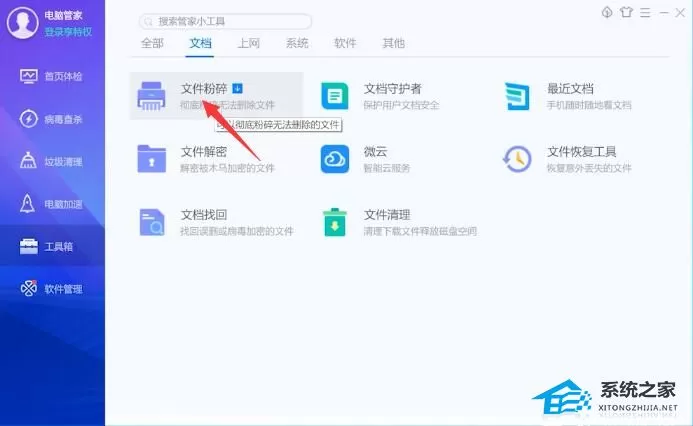Click the user avatar icon

point(22,23)
